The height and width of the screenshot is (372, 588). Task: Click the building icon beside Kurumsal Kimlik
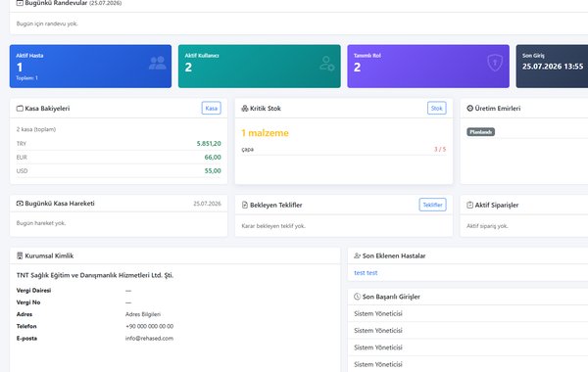pyautogui.click(x=20, y=256)
